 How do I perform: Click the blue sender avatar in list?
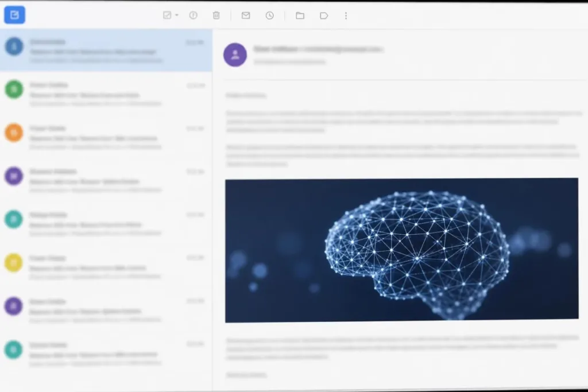pyautogui.click(x=14, y=46)
